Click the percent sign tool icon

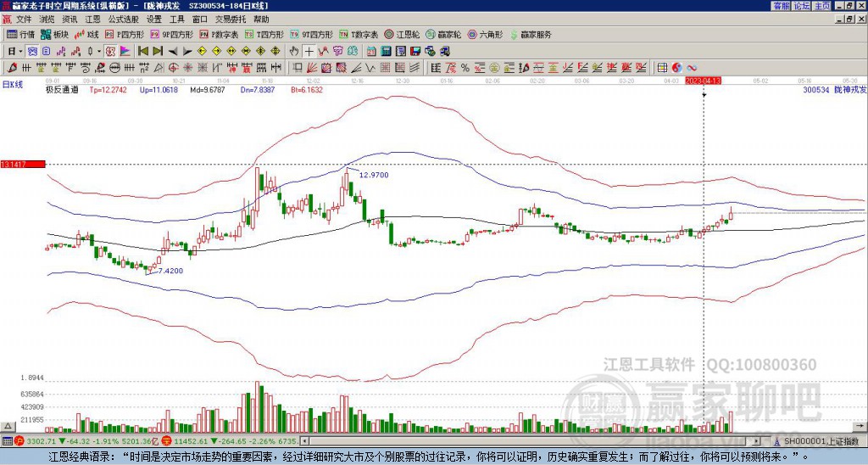click(x=465, y=68)
